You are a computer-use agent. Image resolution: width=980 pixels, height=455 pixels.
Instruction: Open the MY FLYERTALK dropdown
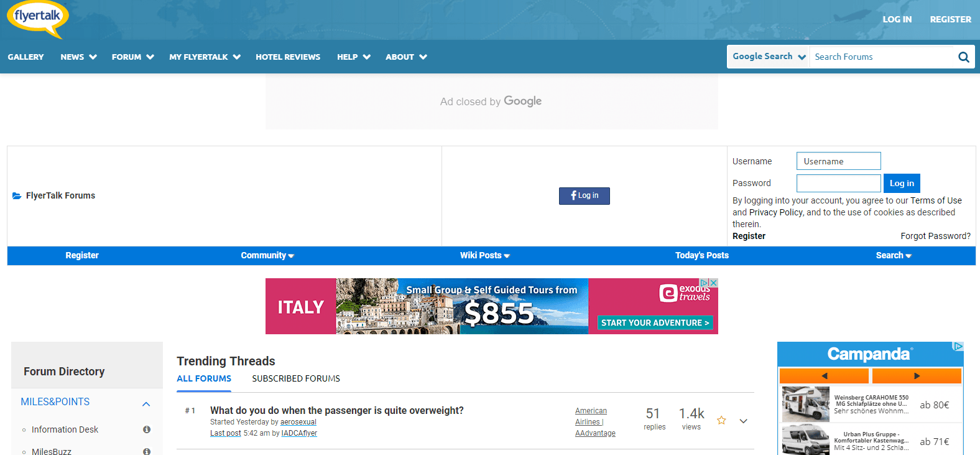click(x=205, y=57)
